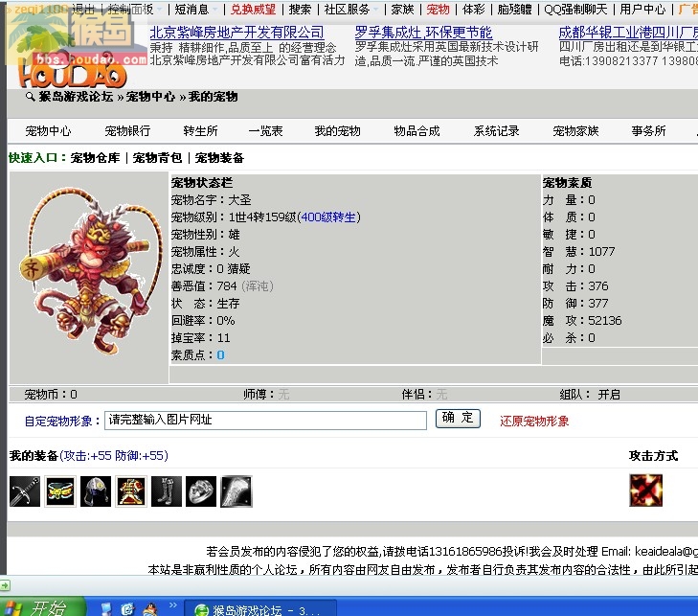Open the 我的宠物 tab

(337, 131)
